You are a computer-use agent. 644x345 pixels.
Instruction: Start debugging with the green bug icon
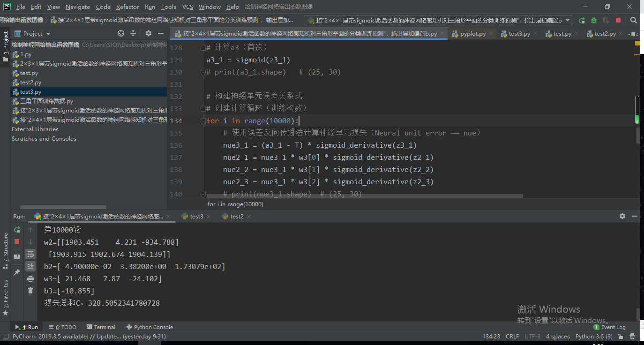[594, 21]
